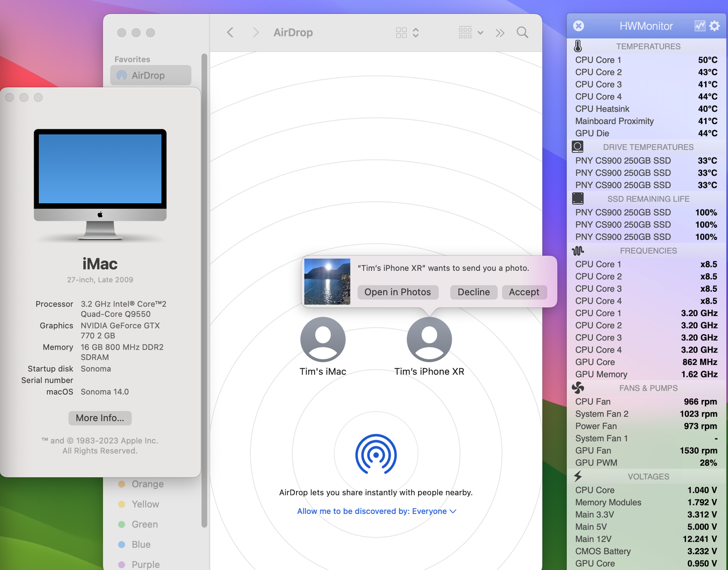Select the Blue tag in Finder sidebar
The image size is (728, 570).
(x=134, y=544)
